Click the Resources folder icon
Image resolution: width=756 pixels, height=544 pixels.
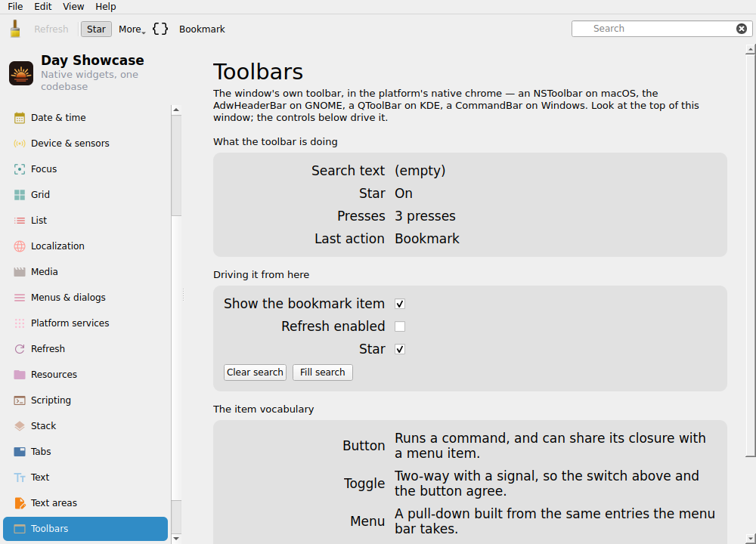[x=20, y=375]
